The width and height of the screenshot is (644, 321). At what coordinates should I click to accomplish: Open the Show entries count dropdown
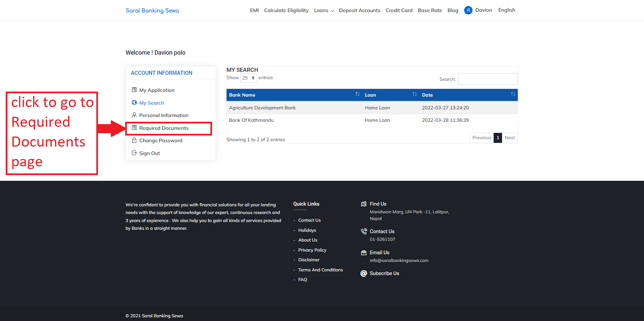[249, 78]
